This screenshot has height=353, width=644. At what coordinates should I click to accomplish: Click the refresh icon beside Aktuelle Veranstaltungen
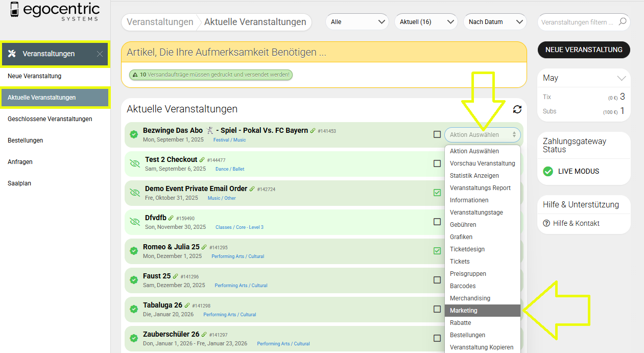click(x=517, y=109)
